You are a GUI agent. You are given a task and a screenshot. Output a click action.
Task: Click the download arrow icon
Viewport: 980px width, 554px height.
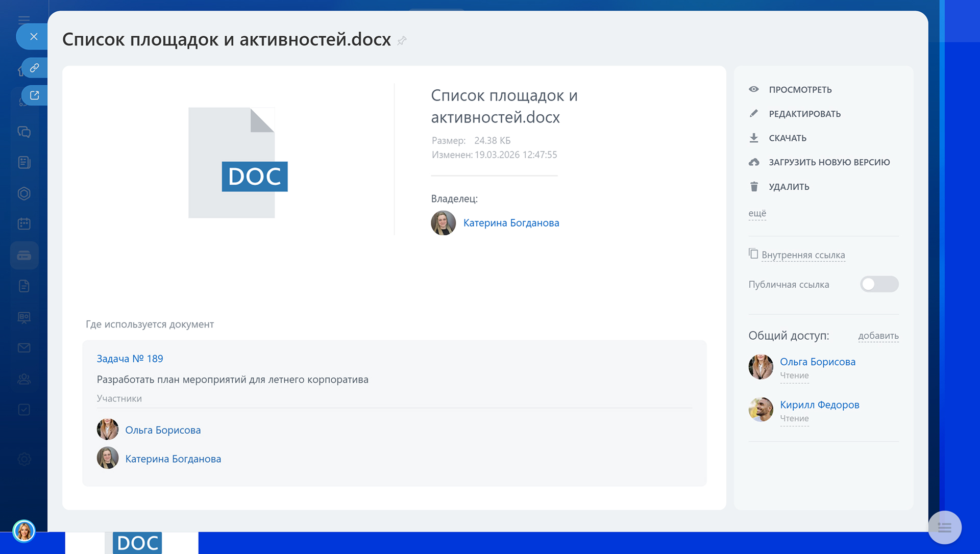[753, 138]
